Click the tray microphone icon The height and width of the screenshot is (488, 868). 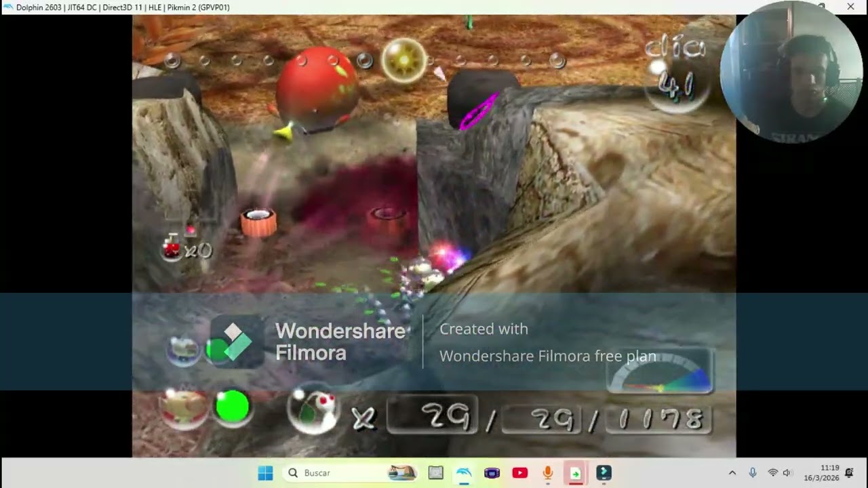coord(752,472)
